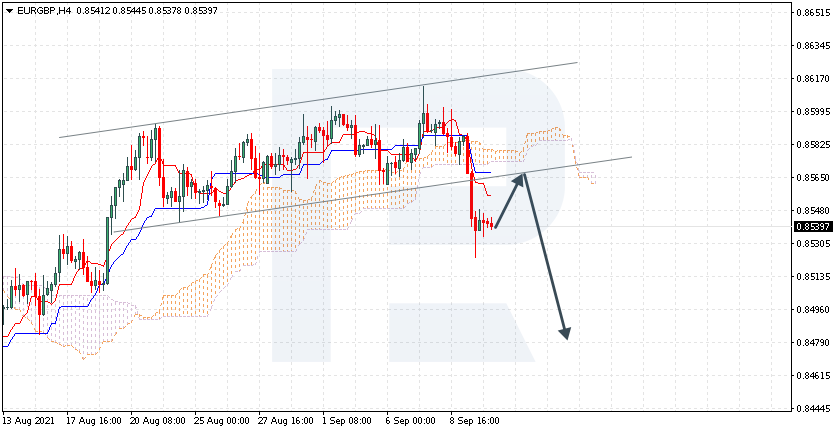
Task: Click the 1 Sep 08:00 time label
Action: [x=346, y=421]
